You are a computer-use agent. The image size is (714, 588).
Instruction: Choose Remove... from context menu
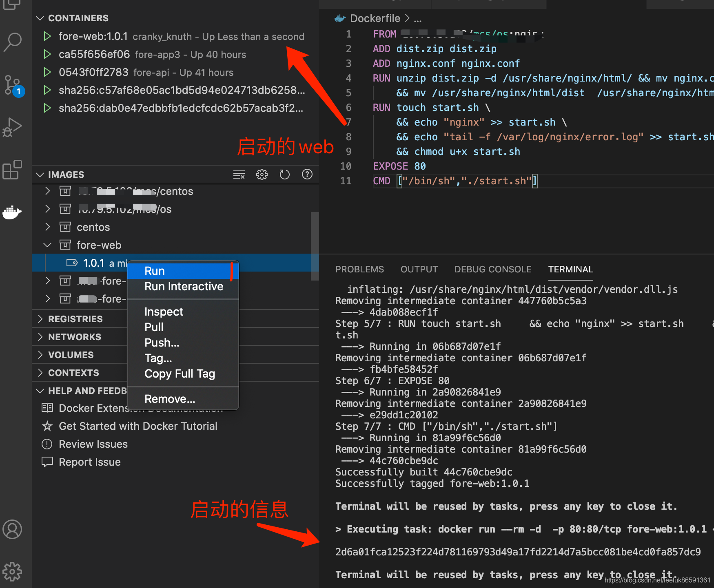coord(183,399)
